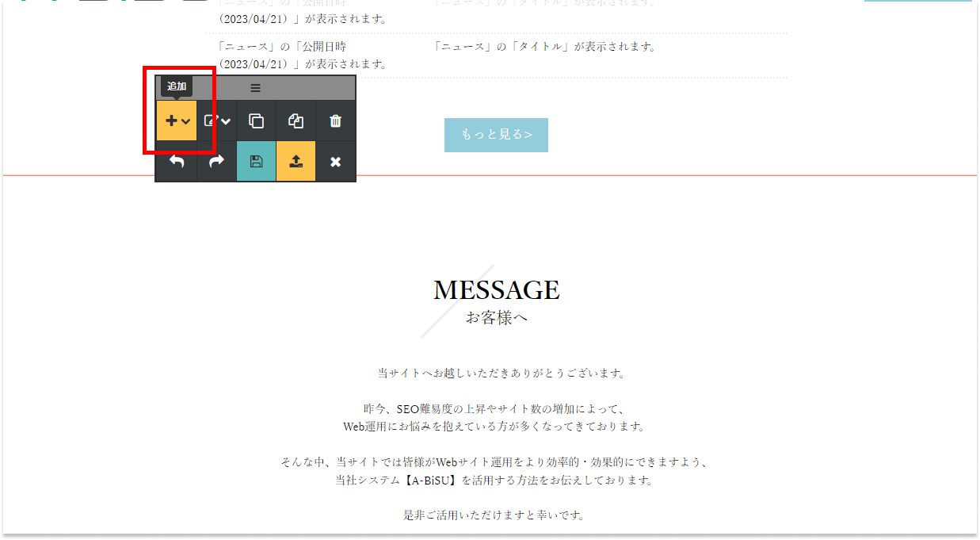980x540 pixels.
Task: Click the upload publish icon
Action: tap(296, 161)
